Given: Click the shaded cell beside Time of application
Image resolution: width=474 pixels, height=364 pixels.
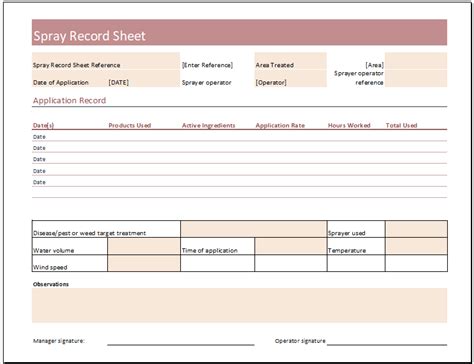Looking at the screenshot, I should point(290,246).
